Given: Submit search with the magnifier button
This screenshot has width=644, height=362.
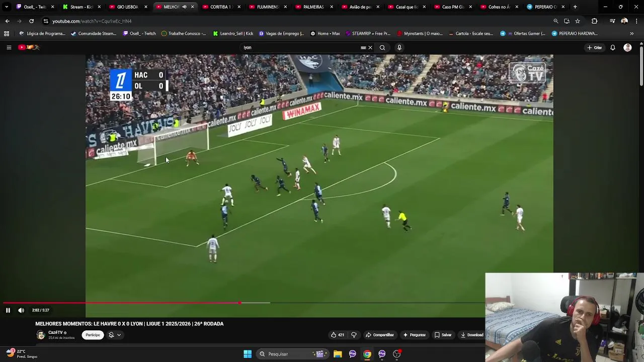Looking at the screenshot, I should (382, 48).
